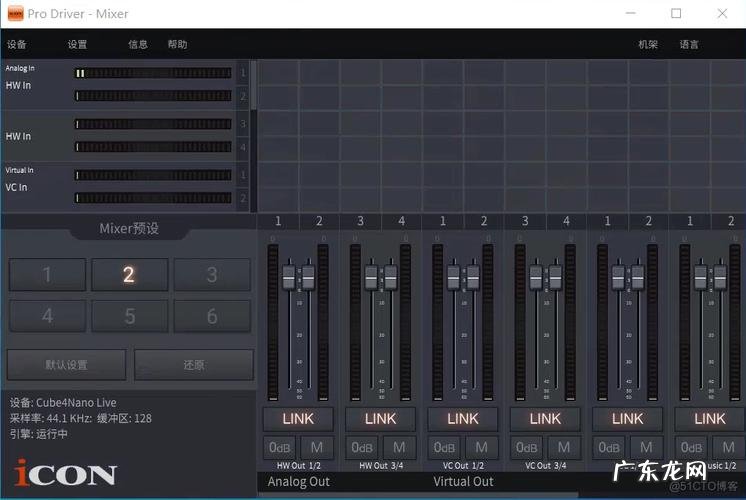
Task: Open the 机架 menu
Action: point(648,45)
